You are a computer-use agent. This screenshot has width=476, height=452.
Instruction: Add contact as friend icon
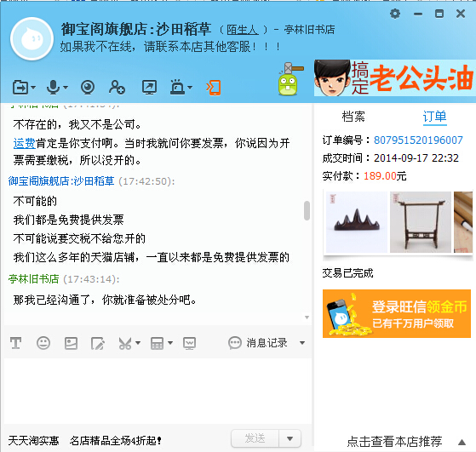click(x=117, y=88)
